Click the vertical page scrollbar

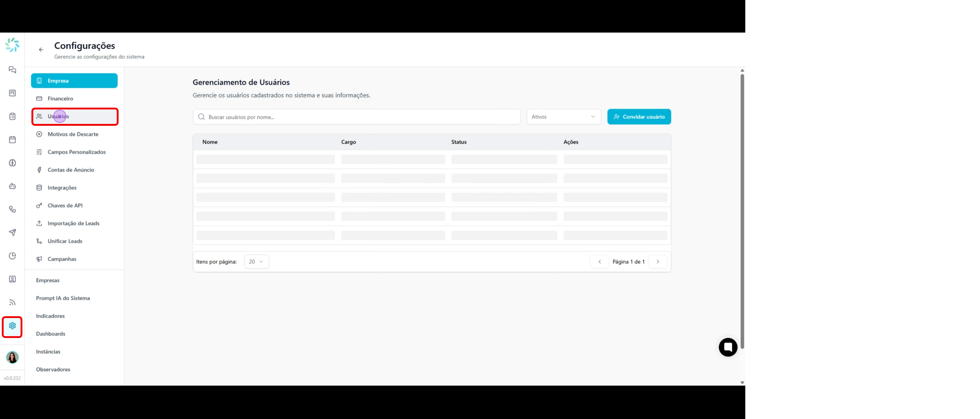click(742, 211)
